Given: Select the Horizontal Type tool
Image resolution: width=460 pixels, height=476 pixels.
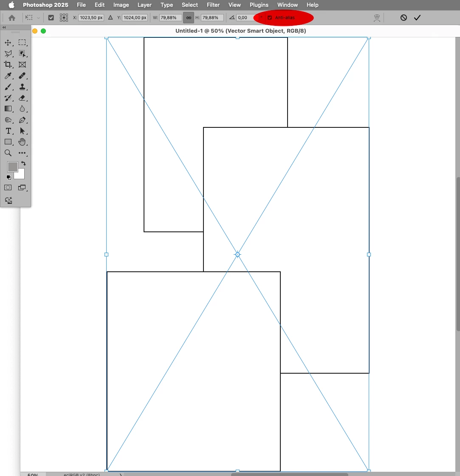Looking at the screenshot, I should 8,131.
